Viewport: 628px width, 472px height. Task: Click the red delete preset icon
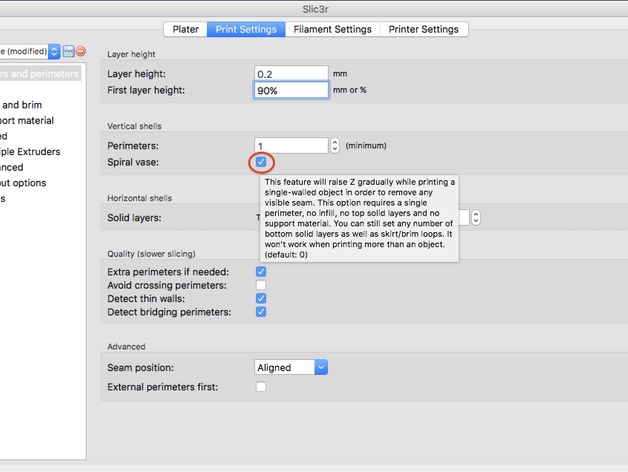(x=81, y=51)
